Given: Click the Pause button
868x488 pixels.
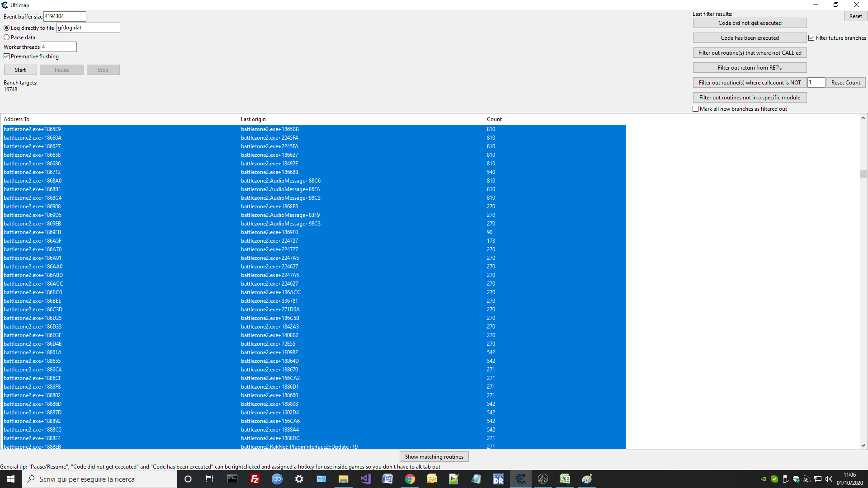Looking at the screenshot, I should tap(61, 70).
